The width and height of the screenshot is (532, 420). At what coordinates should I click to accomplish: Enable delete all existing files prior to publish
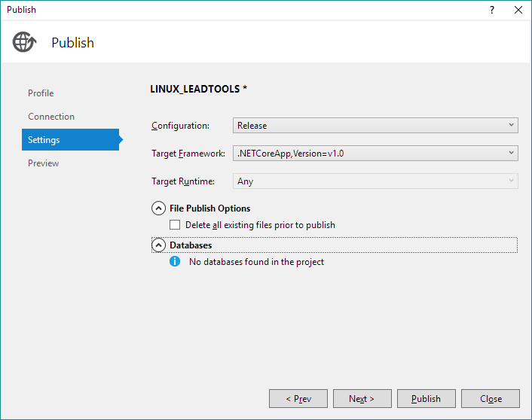[175, 225]
